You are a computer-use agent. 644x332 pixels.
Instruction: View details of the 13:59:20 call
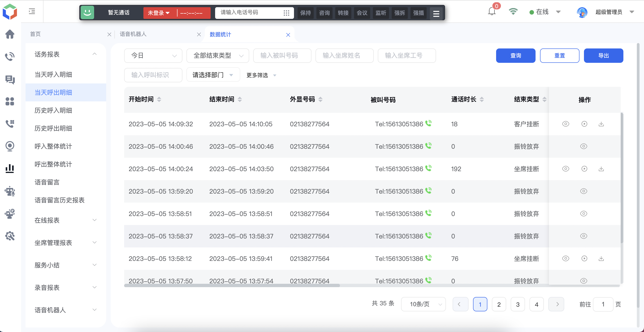tap(584, 191)
